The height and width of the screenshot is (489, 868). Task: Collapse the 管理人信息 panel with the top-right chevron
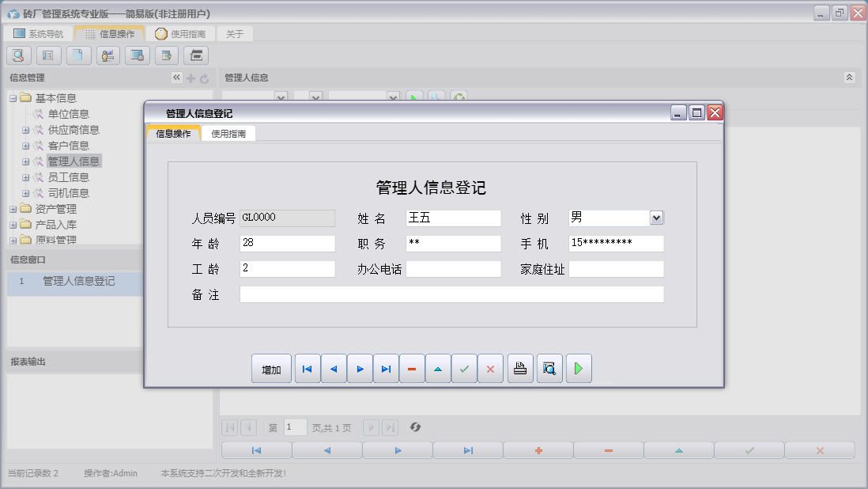[x=850, y=78]
